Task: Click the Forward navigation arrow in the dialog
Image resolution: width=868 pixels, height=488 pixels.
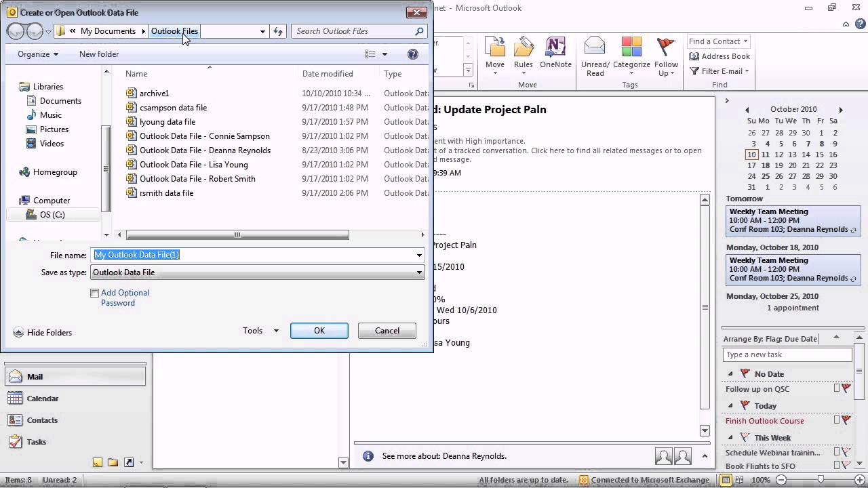Action: point(34,31)
